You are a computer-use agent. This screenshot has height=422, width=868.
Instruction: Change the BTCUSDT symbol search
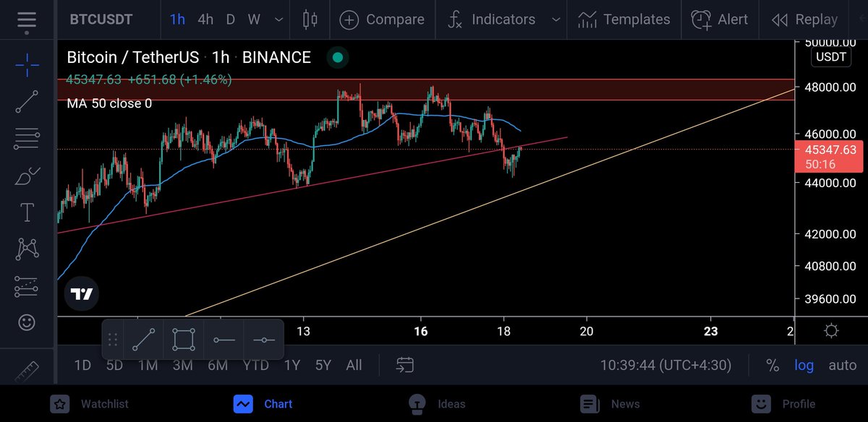click(101, 20)
